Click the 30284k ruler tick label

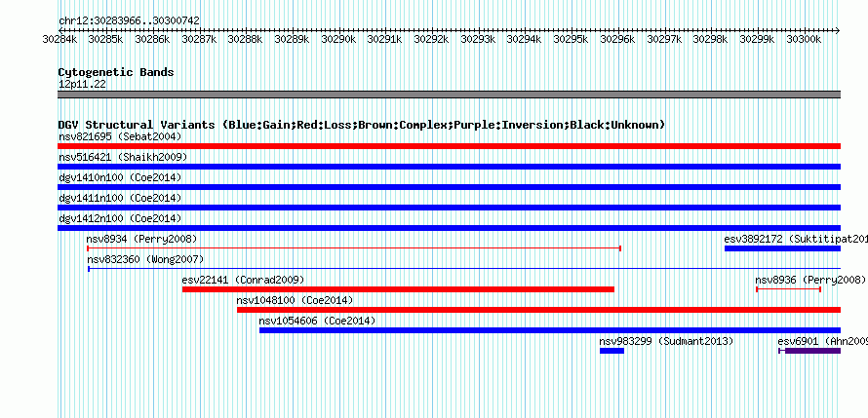(59, 39)
